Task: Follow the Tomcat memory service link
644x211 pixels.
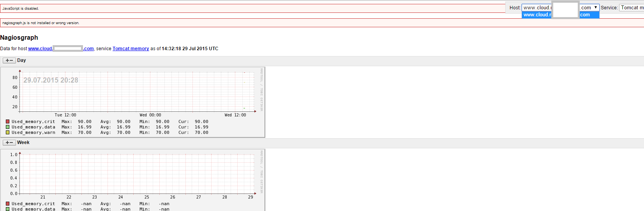Action: (131, 49)
